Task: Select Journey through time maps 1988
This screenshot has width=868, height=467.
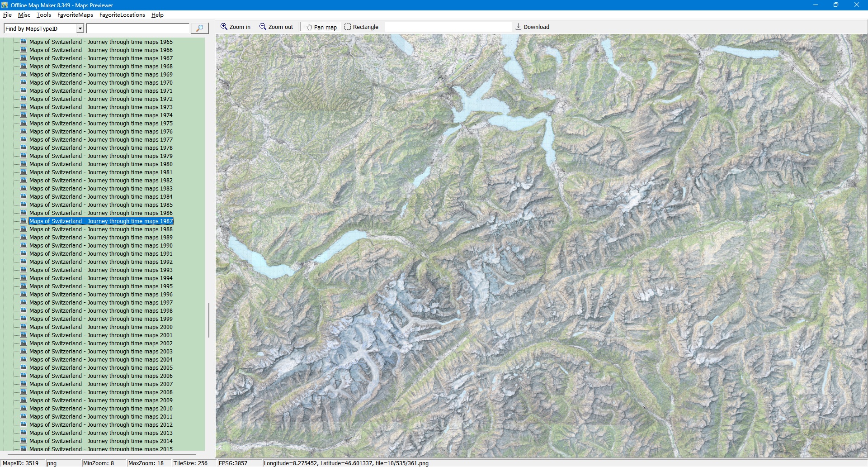Action: [x=101, y=229]
